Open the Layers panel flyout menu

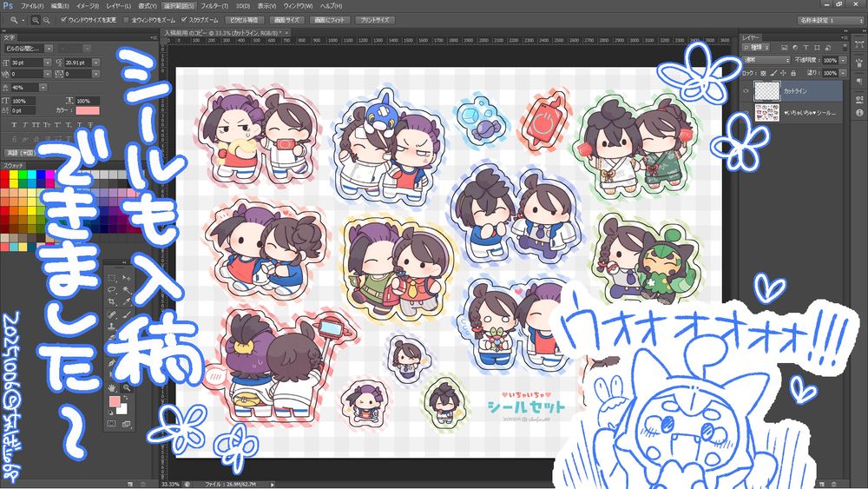coord(845,37)
